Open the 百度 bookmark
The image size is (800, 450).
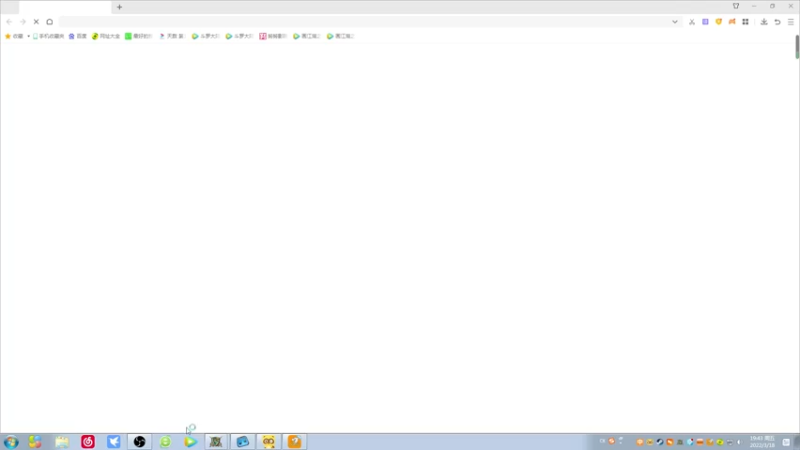tap(78, 36)
